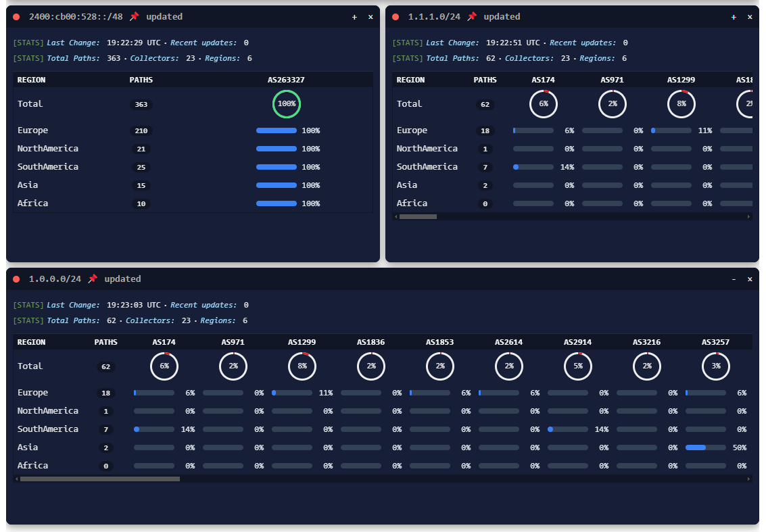The height and width of the screenshot is (532, 766).
Task: Click Asia 50% bar under AS3257
Action: 705,448
